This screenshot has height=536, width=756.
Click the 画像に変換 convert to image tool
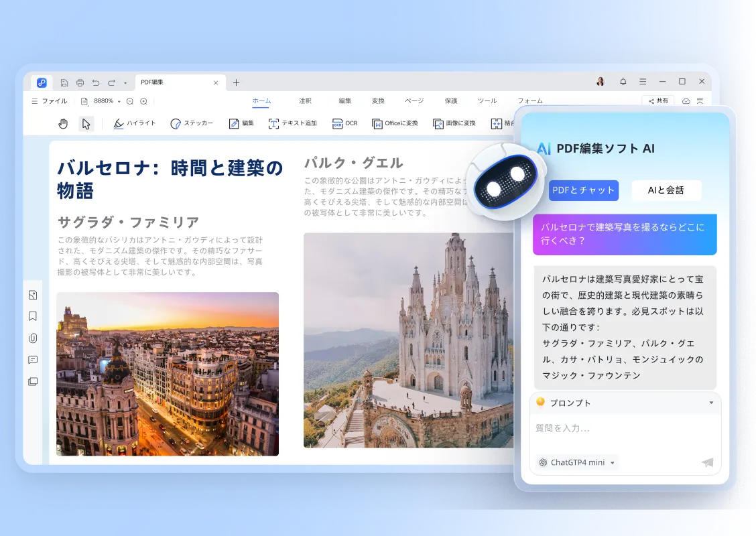454,123
